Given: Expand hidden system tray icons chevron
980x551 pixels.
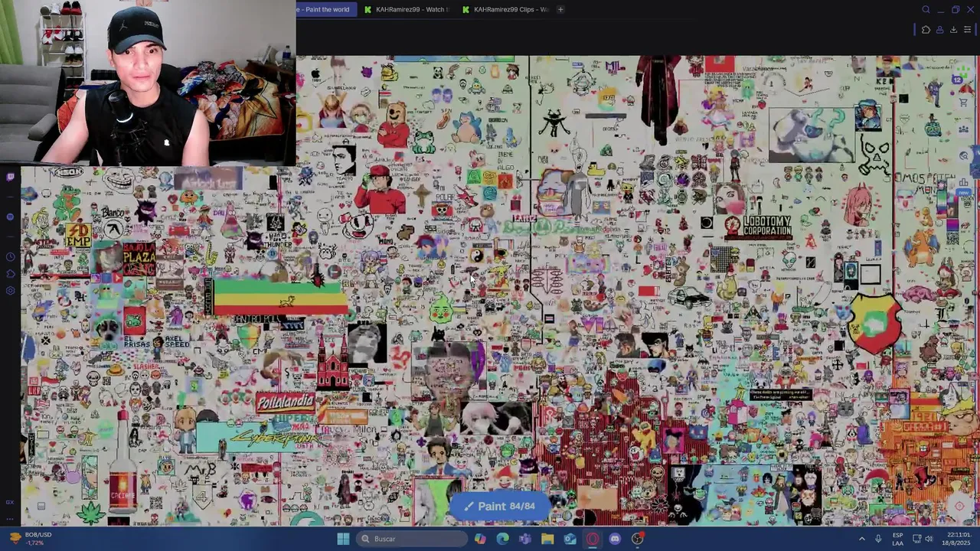Looking at the screenshot, I should pyautogui.click(x=861, y=539).
